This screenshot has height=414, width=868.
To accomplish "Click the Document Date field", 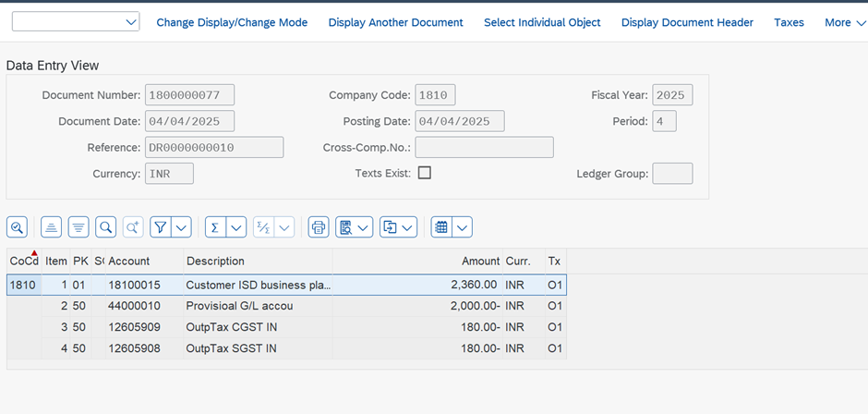I will click(190, 121).
